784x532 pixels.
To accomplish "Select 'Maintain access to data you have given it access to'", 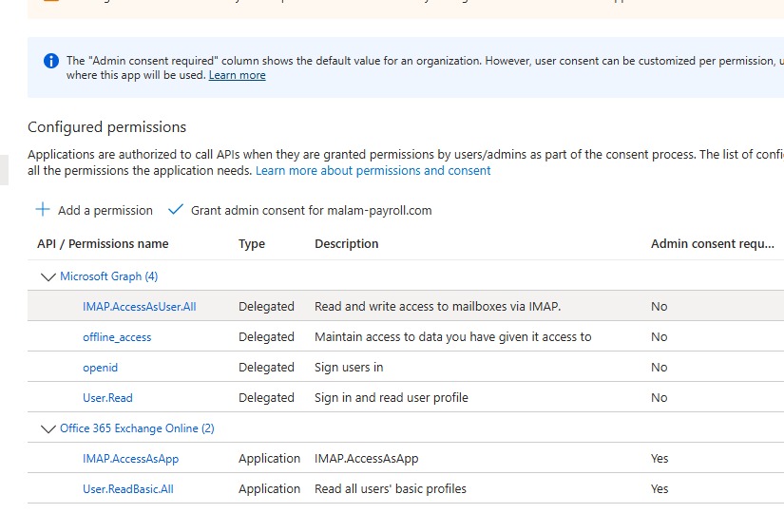I will pos(453,337).
